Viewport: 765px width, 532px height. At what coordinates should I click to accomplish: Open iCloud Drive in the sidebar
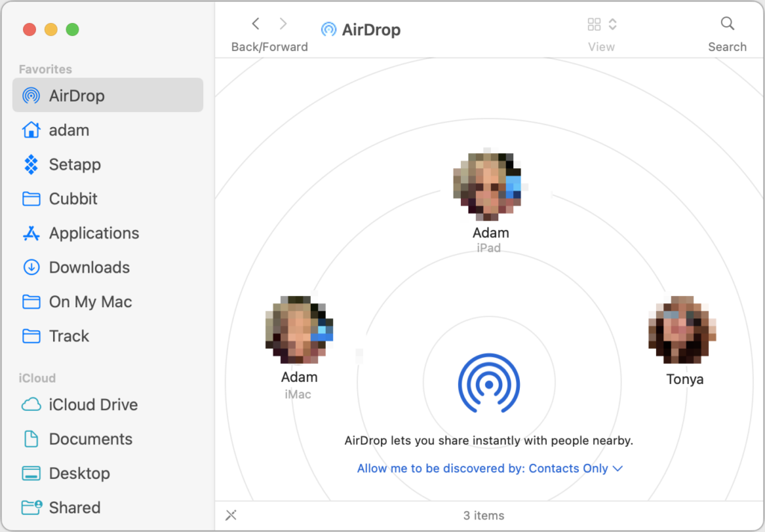click(93, 405)
